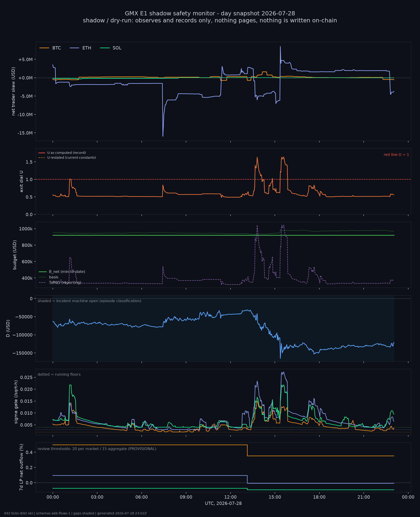Click the basis legend entry
The width and height of the screenshot is (420, 517).
[49, 277]
